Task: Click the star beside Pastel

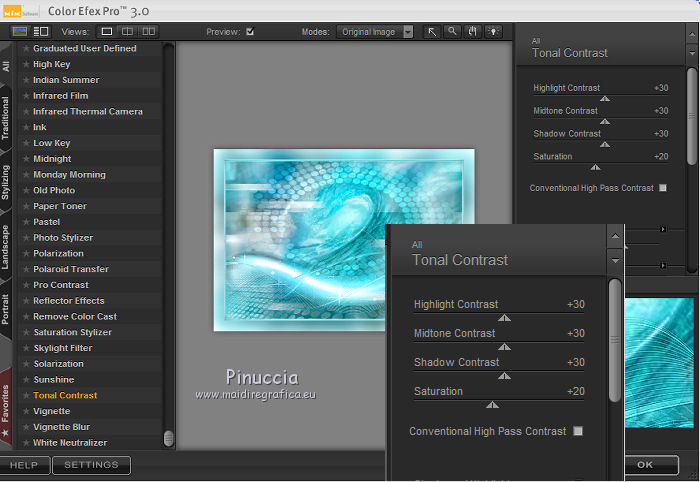Action: click(26, 222)
